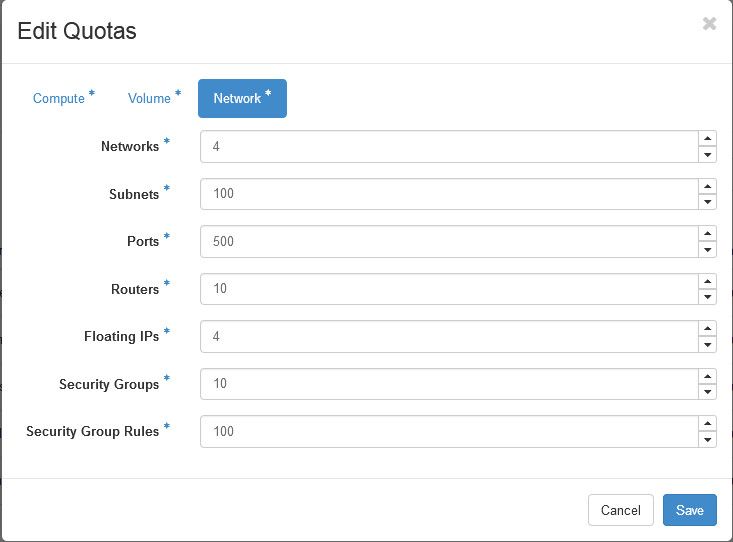Decrement the Subnets quota down arrow
733x542 pixels.
pyautogui.click(x=707, y=202)
